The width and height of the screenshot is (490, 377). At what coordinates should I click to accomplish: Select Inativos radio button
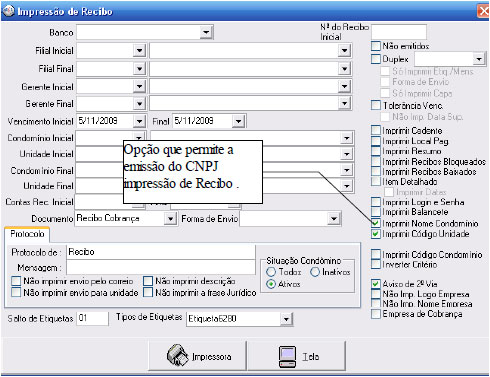point(315,272)
